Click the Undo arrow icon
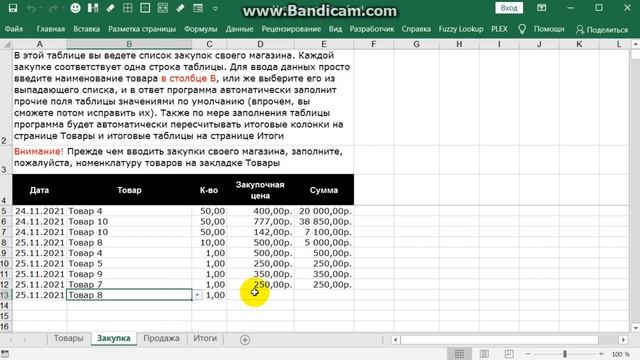The height and width of the screenshot is (360, 640). 31,8
